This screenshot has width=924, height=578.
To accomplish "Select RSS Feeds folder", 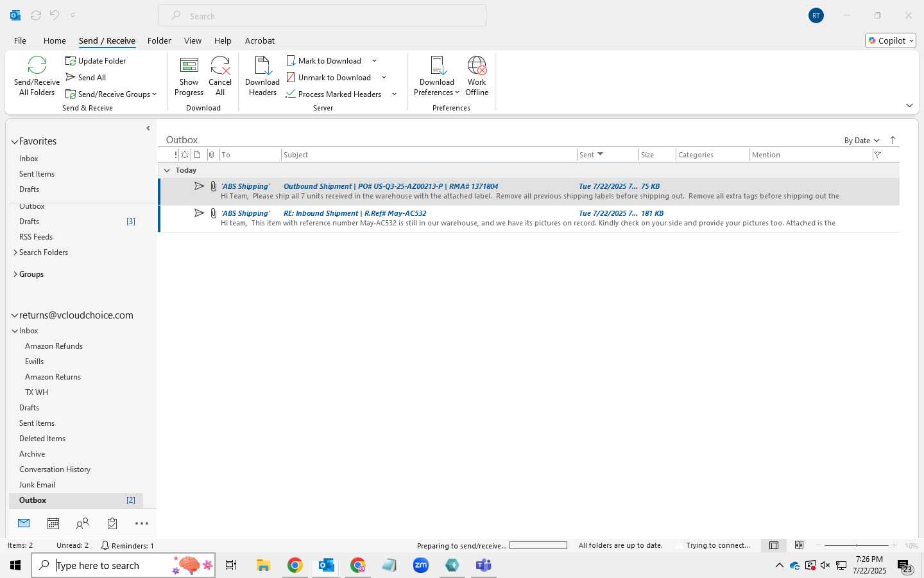I will click(x=36, y=237).
